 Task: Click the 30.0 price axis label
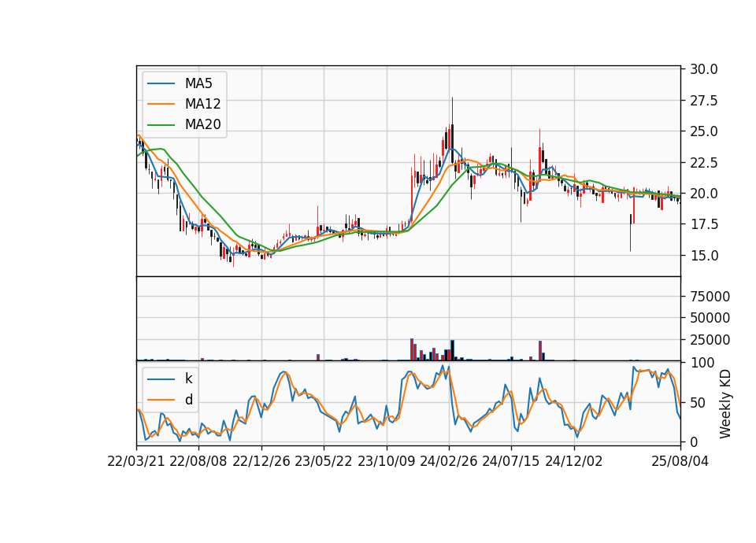pyautogui.click(x=704, y=69)
